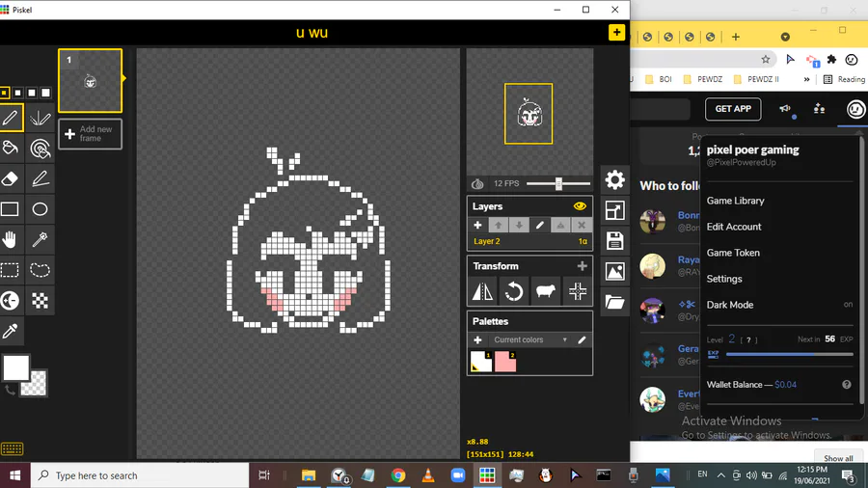This screenshot has width=868, height=488.
Task: Click Windows search box in taskbar
Action: click(x=140, y=475)
